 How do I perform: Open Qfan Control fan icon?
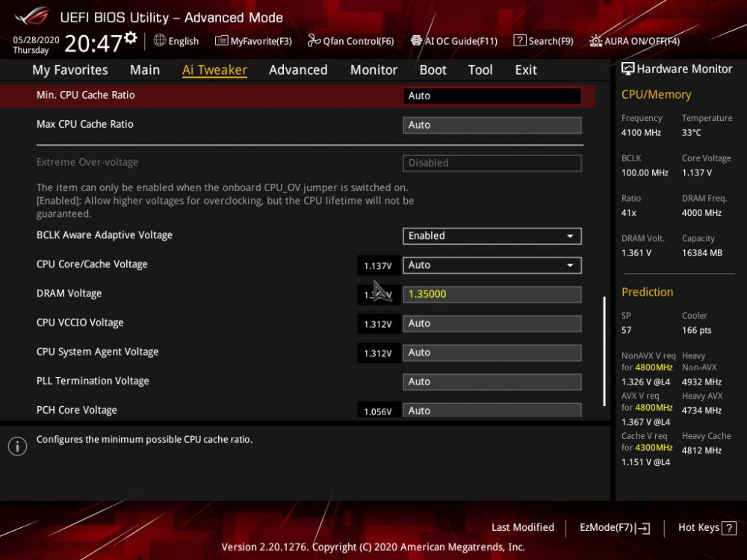[314, 40]
